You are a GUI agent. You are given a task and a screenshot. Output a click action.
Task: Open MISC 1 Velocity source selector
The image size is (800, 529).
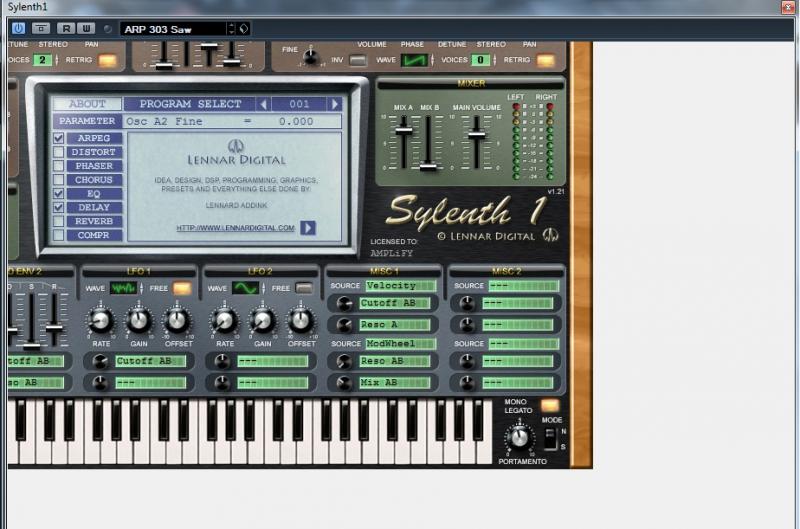(x=401, y=286)
